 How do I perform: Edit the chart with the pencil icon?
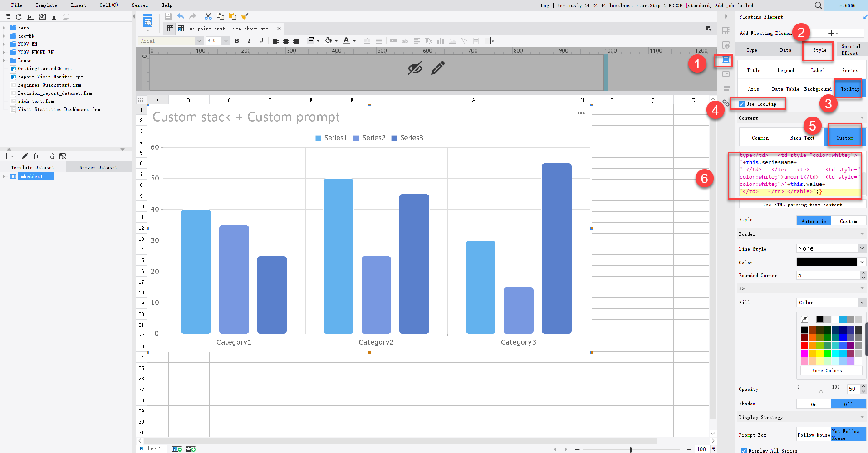click(x=438, y=68)
